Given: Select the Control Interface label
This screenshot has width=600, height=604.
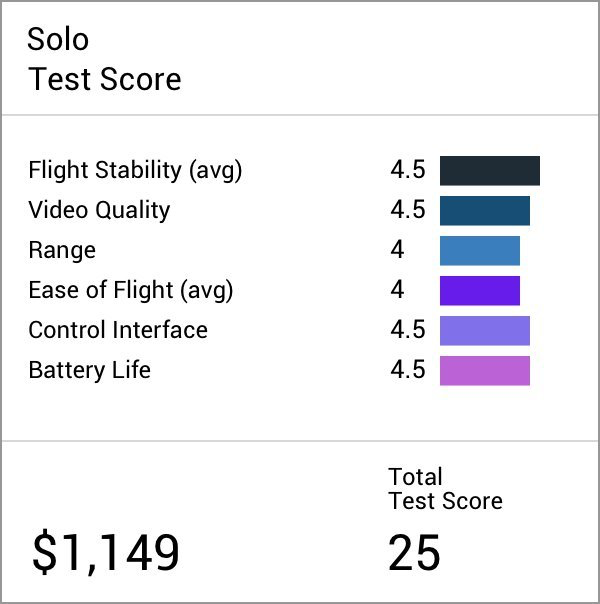Looking at the screenshot, I should [118, 330].
